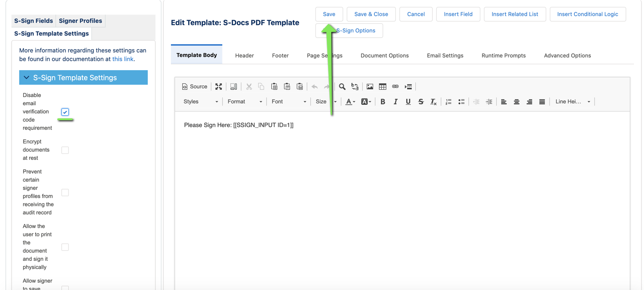This screenshot has width=644, height=290.
Task: Switch to the Signer Profiles tab
Action: tap(80, 21)
